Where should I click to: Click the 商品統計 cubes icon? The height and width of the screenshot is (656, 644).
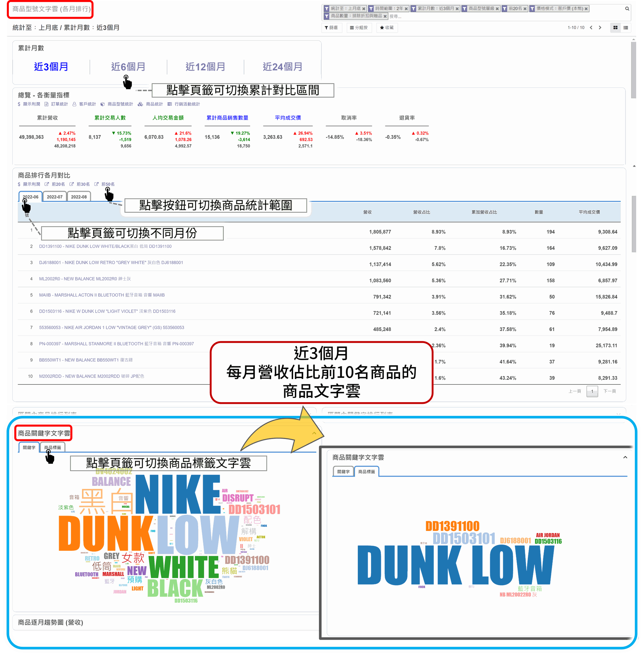[x=140, y=104]
